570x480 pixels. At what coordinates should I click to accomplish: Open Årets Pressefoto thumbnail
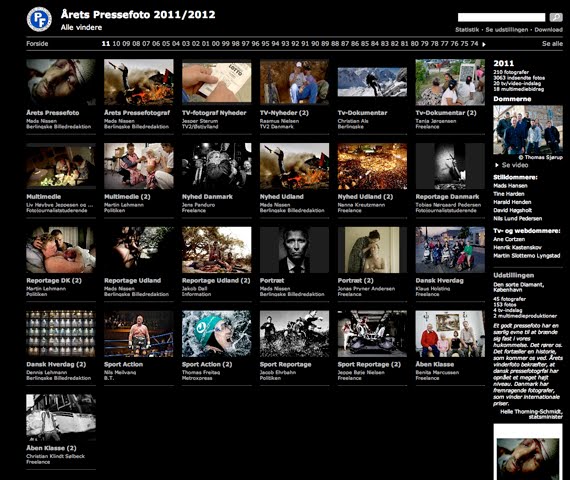point(61,82)
